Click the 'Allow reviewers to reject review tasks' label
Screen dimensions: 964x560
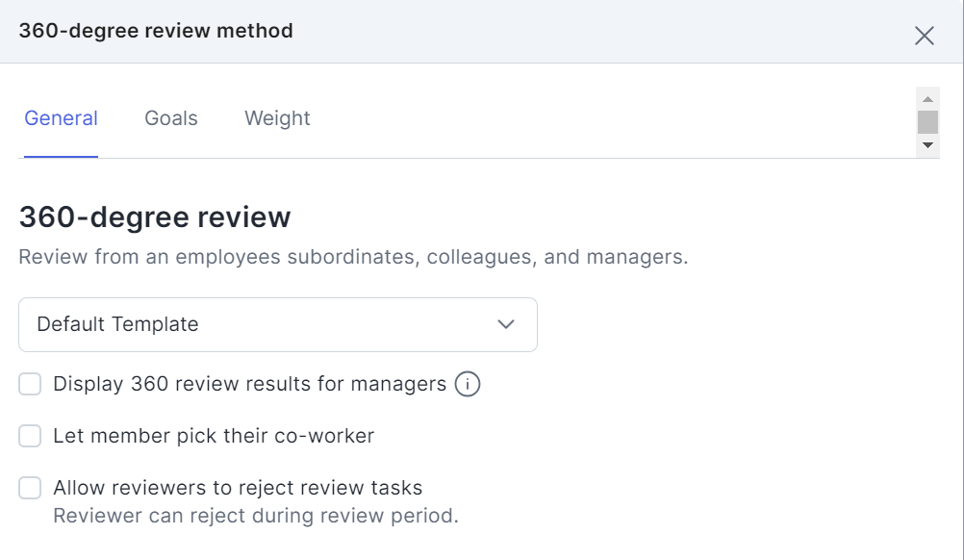point(238,488)
